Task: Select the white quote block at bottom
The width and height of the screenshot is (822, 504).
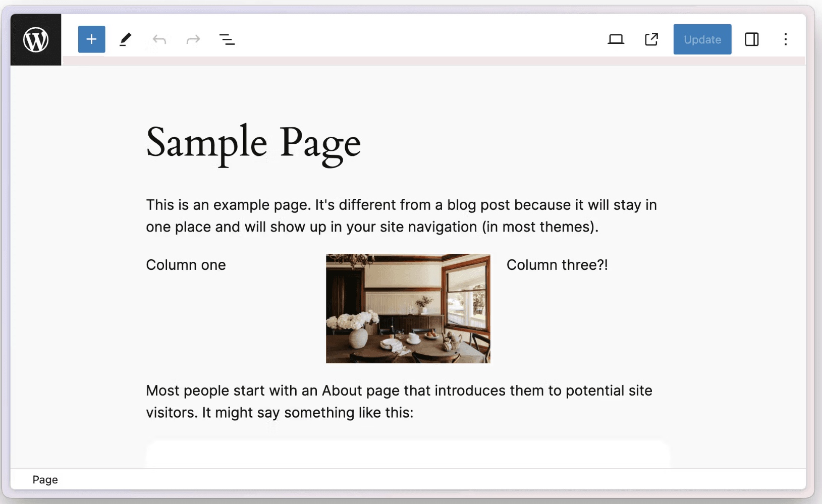Action: pos(408,454)
